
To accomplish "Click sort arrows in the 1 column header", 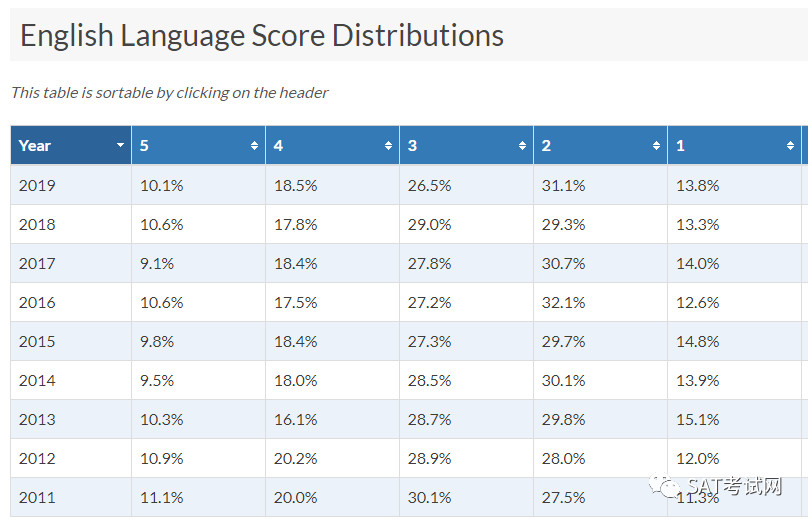I will pyautogui.click(x=790, y=146).
